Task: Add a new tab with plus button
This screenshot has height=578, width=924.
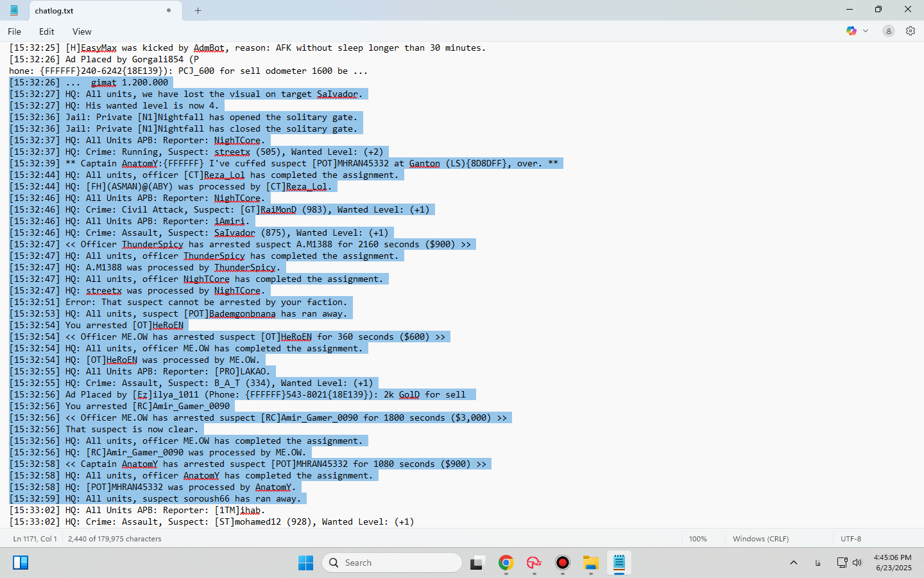Action: [x=198, y=10]
